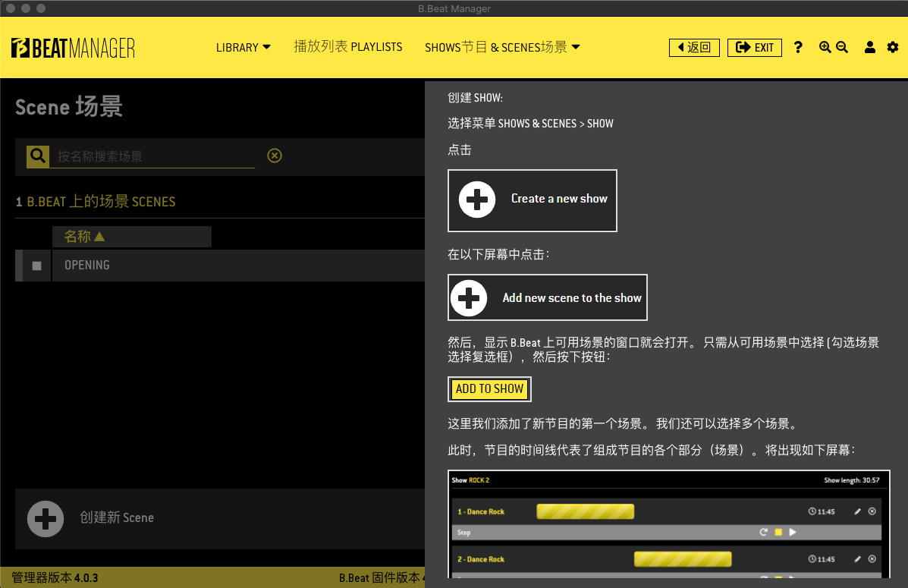Open the user account icon

pos(870,48)
